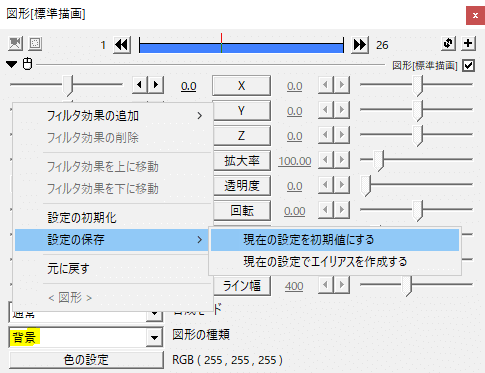Click the left X slider handle

pyautogui.click(x=68, y=86)
